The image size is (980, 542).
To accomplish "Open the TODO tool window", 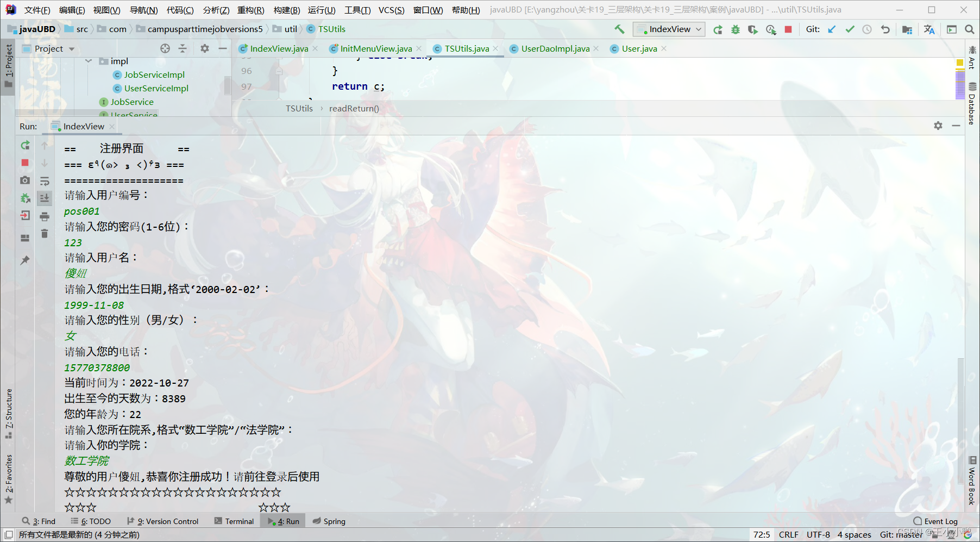I will click(x=91, y=521).
